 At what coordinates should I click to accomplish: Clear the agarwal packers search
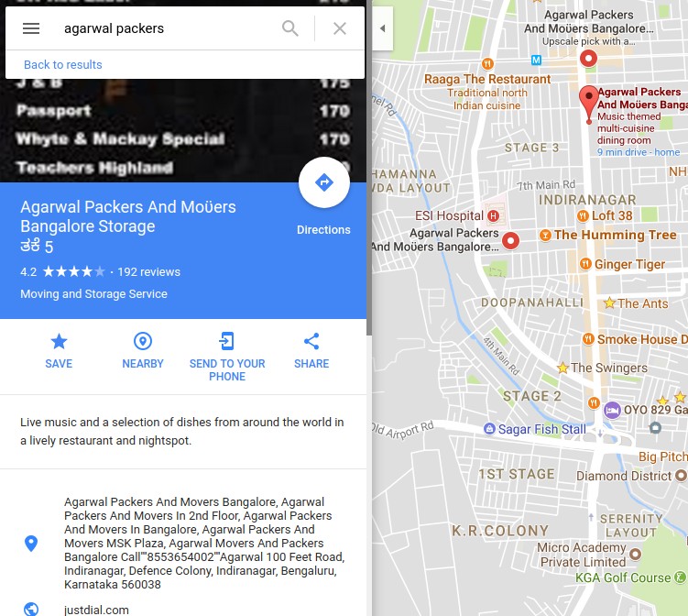point(340,28)
